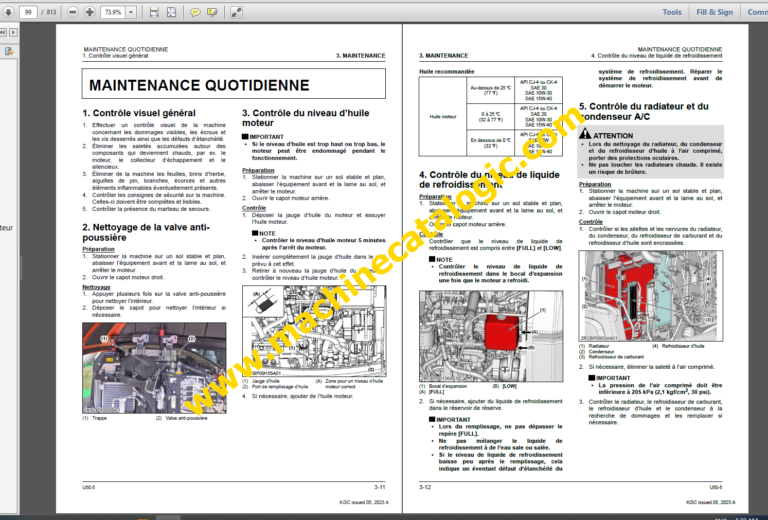Click the coolant expansion tank diagram
The image size is (768, 520).
(491, 336)
